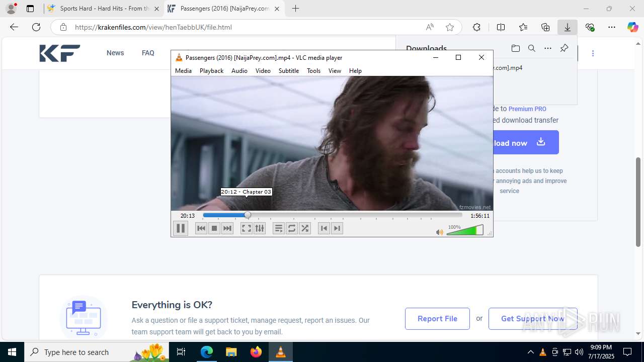
Task: Go to next chapter in VLC
Action: 337,228
